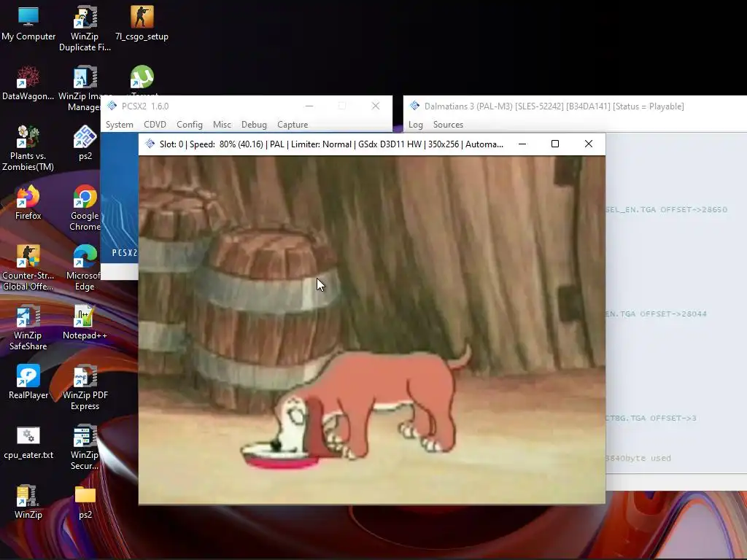This screenshot has width=747, height=560.
Task: Open WinZip PDF Express desktop icon
Action: [x=85, y=387]
